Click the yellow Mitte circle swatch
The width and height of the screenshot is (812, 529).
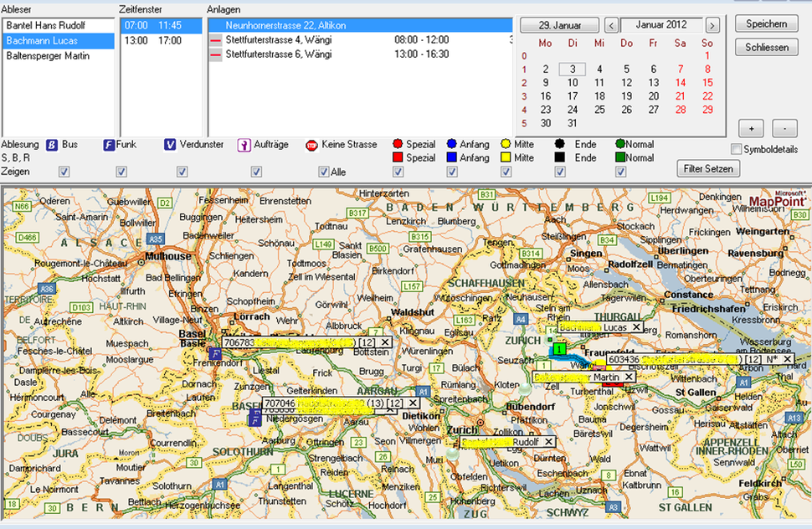coord(506,144)
